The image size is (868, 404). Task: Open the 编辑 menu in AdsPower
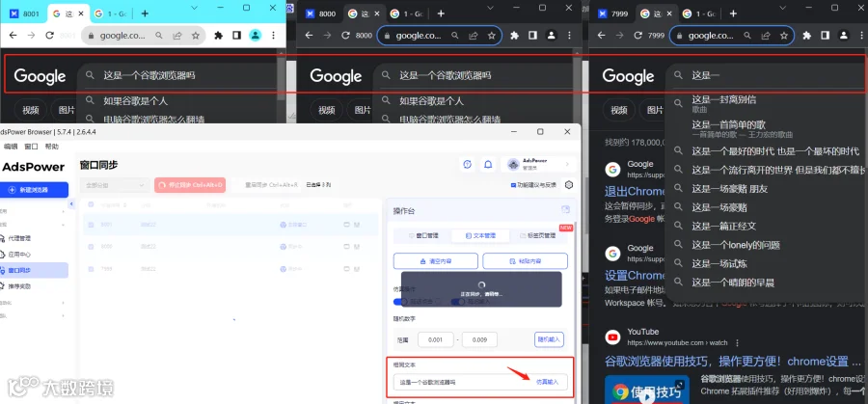[11, 147]
